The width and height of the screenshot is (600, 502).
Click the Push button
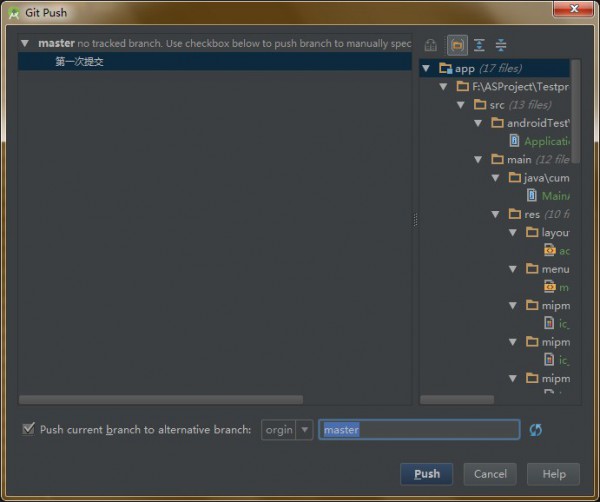(427, 474)
